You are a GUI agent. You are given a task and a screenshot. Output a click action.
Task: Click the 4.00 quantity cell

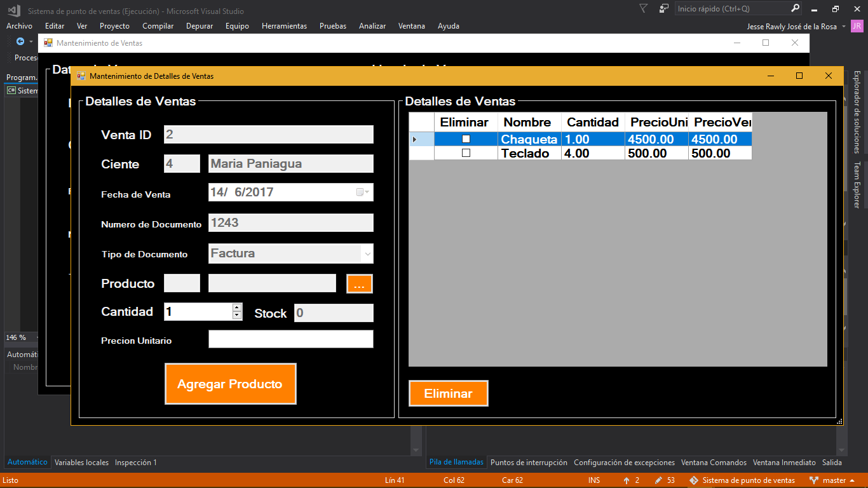pyautogui.click(x=593, y=153)
